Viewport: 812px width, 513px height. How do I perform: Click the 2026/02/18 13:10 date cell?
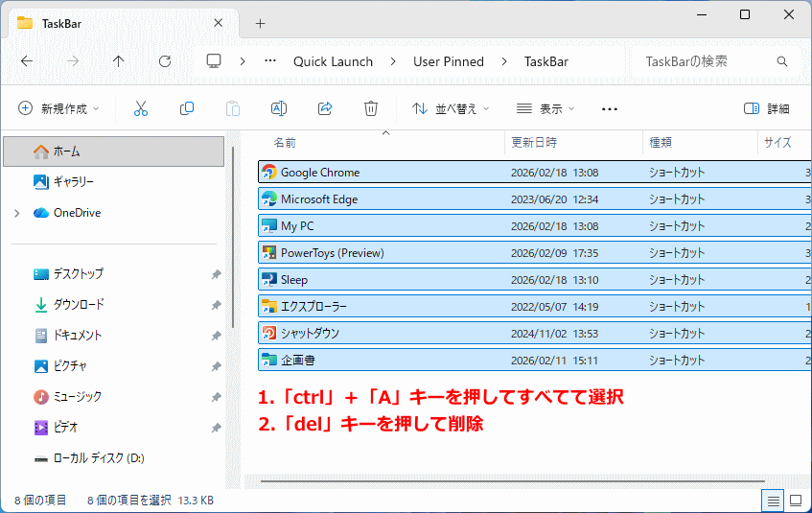click(555, 280)
